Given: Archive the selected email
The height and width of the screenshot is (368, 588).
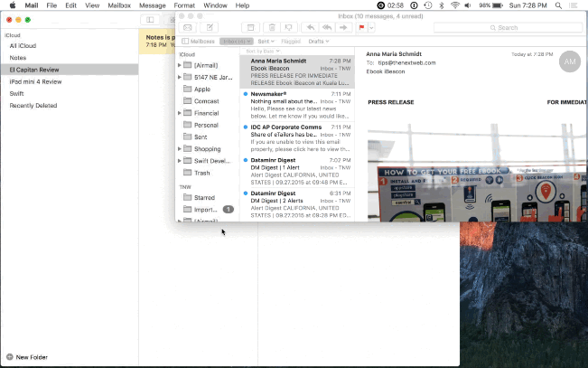Looking at the screenshot, I should [x=250, y=28].
